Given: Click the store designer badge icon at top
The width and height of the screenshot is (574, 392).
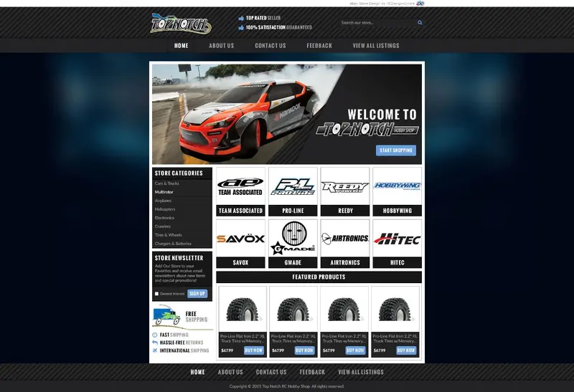Looking at the screenshot, I should coord(420,4).
